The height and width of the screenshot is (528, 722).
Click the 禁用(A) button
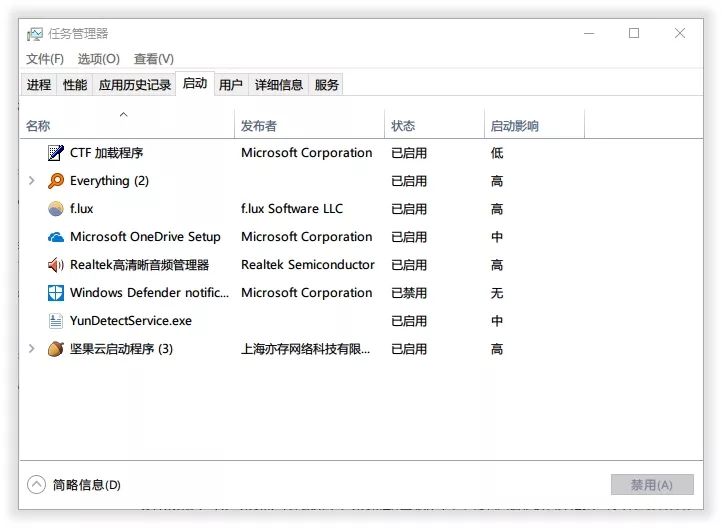point(652,485)
